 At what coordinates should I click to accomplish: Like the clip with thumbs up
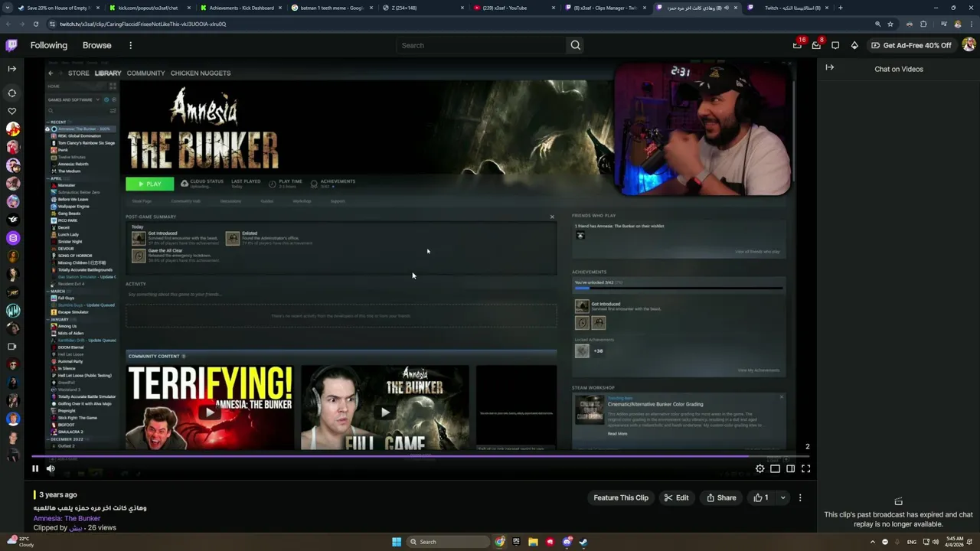[761, 497]
